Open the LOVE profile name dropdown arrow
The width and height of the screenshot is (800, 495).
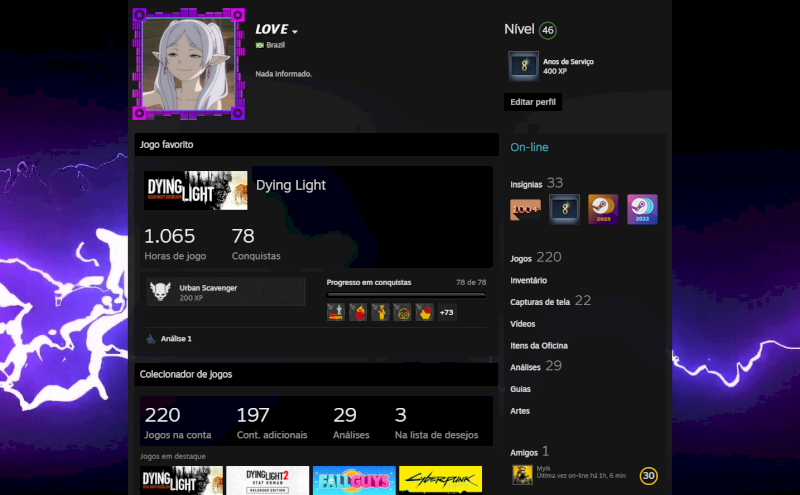(295, 32)
